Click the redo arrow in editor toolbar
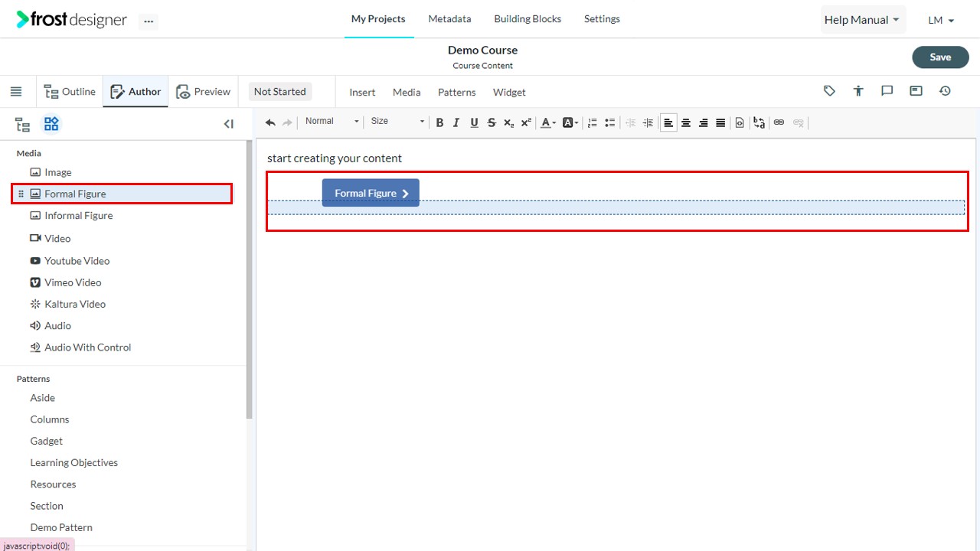This screenshot has width=980, height=551. (288, 122)
